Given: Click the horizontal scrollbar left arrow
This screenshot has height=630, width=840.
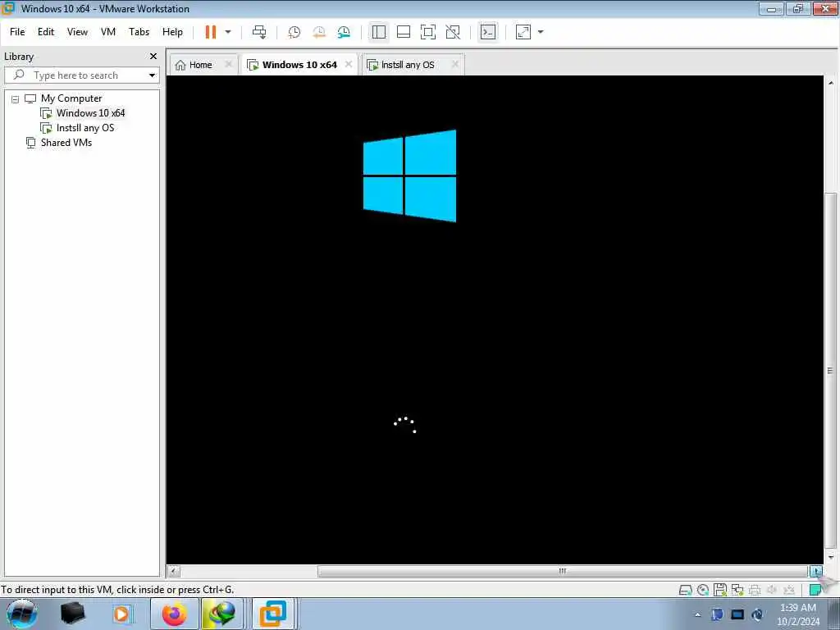Looking at the screenshot, I should point(174,571).
